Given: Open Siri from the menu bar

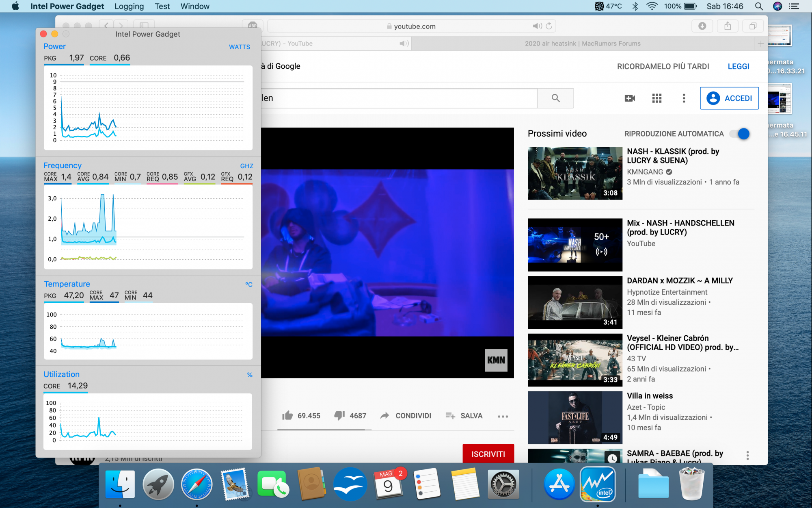Looking at the screenshot, I should click(x=777, y=6).
